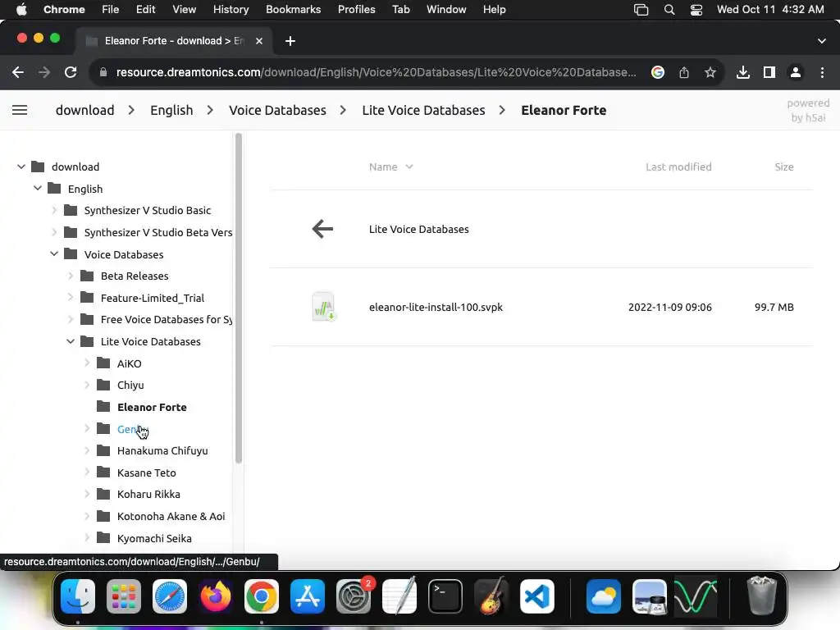
Task: Sort the file list by Name column
Action: [390, 167]
